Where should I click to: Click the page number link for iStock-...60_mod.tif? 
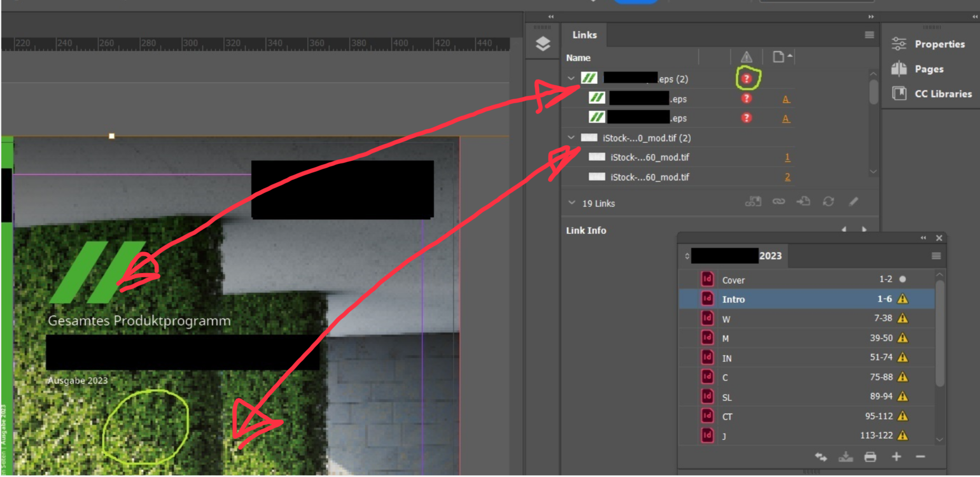[x=787, y=157]
